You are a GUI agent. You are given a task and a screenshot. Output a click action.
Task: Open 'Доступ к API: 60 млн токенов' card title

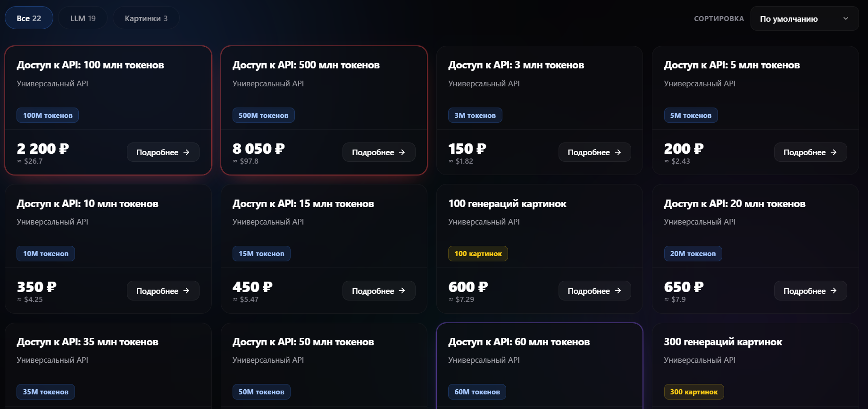(x=519, y=342)
